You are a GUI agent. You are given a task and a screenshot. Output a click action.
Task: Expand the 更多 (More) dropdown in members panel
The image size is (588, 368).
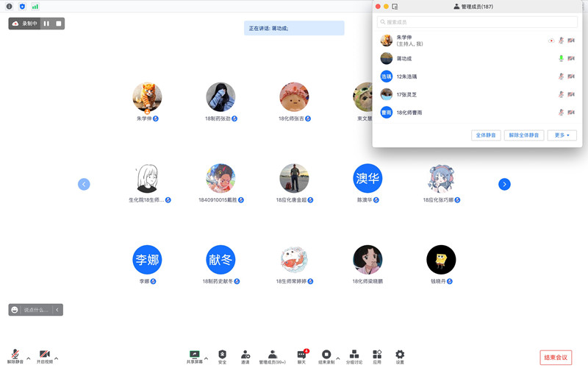pos(562,135)
